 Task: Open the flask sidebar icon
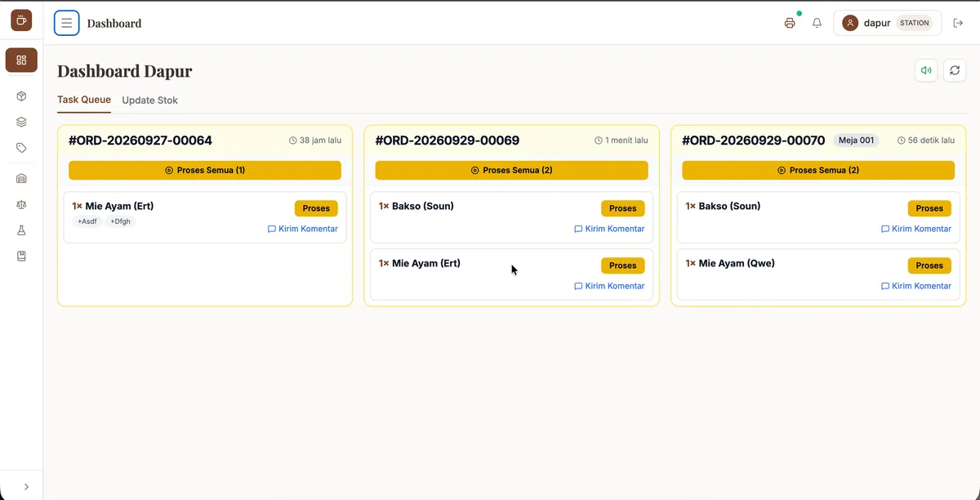pos(21,230)
